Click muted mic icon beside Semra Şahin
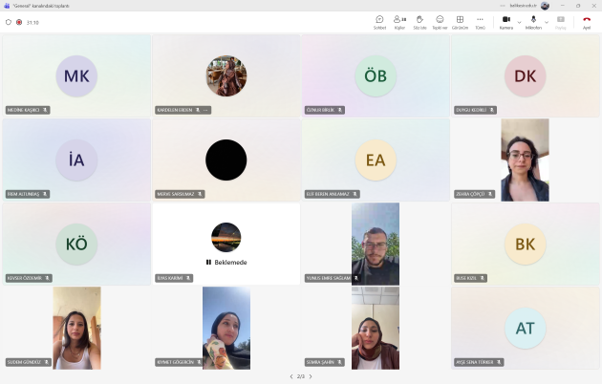Screen dimensions: 602x384 [340, 362]
